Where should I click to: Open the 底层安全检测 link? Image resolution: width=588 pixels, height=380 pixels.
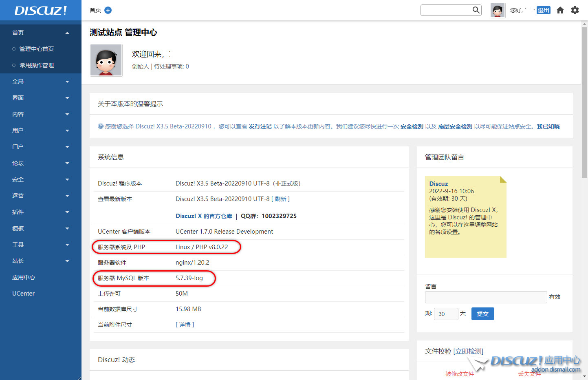coord(455,126)
